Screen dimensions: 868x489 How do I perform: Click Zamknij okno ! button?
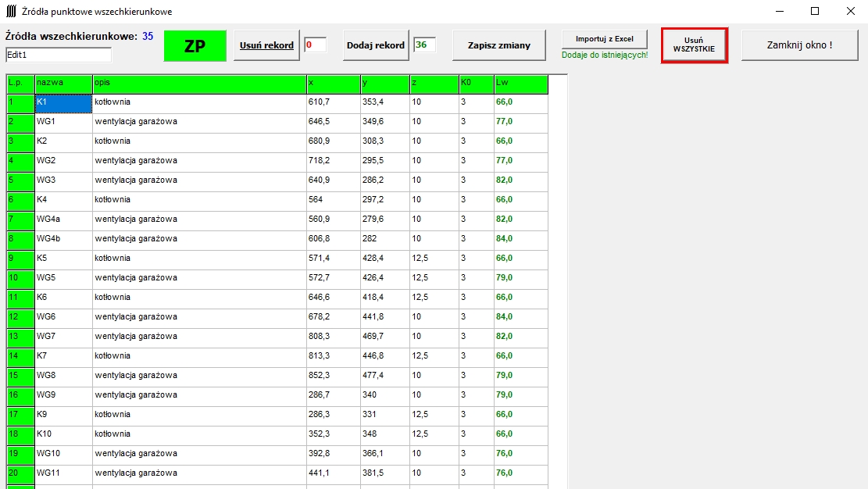tap(799, 45)
